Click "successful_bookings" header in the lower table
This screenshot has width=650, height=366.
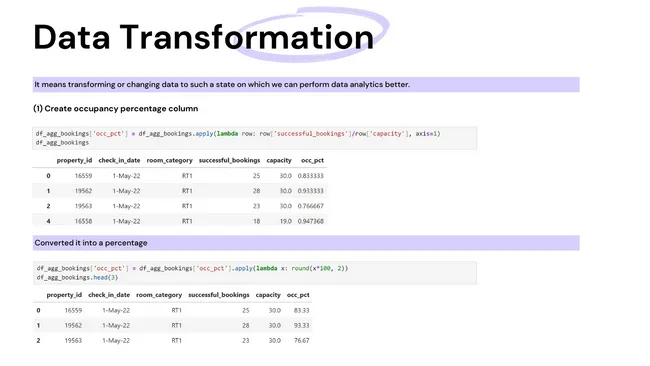point(219,295)
